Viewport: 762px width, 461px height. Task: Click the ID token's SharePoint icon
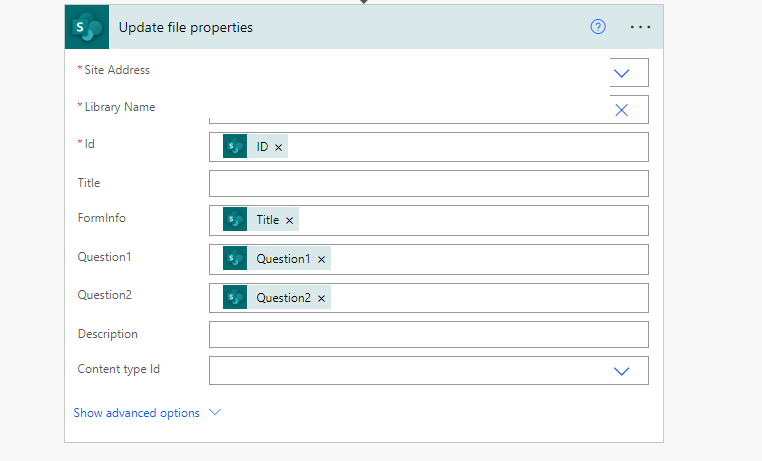[x=235, y=147]
